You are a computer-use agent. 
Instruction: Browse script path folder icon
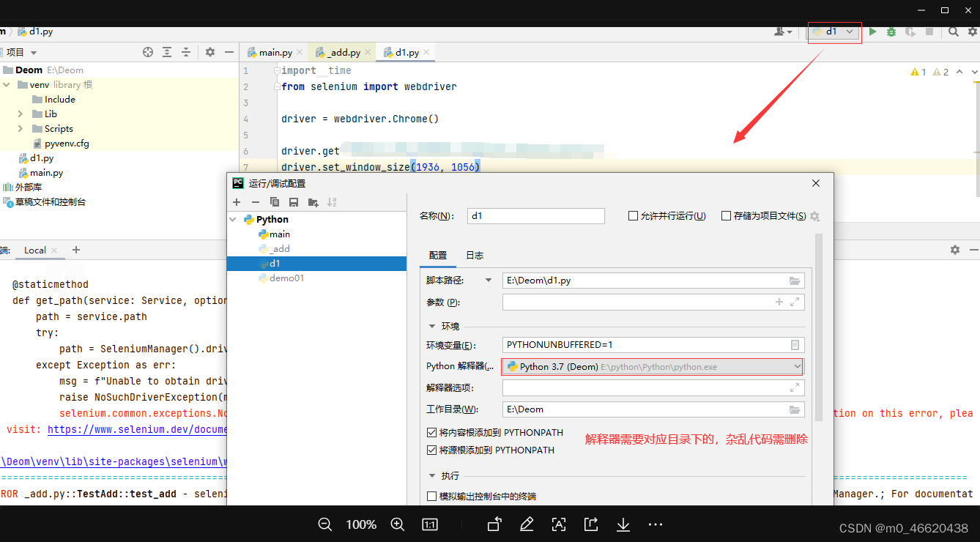pos(795,281)
